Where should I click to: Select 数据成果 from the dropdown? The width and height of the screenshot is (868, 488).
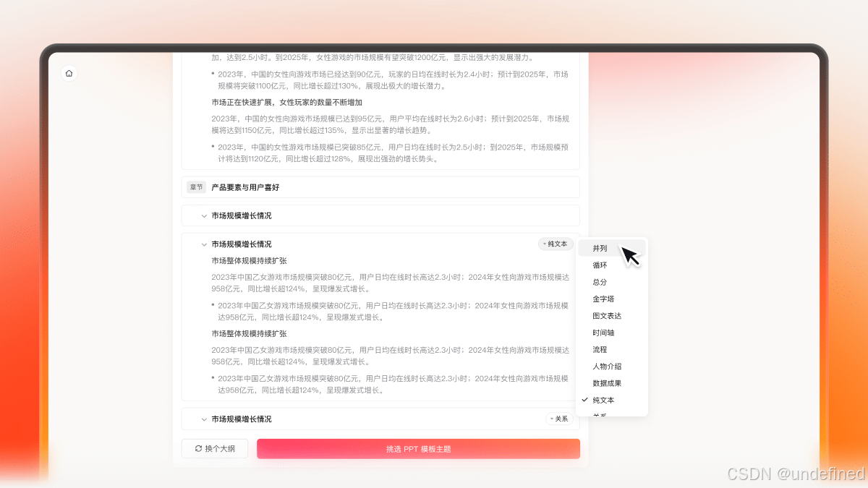[611, 383]
